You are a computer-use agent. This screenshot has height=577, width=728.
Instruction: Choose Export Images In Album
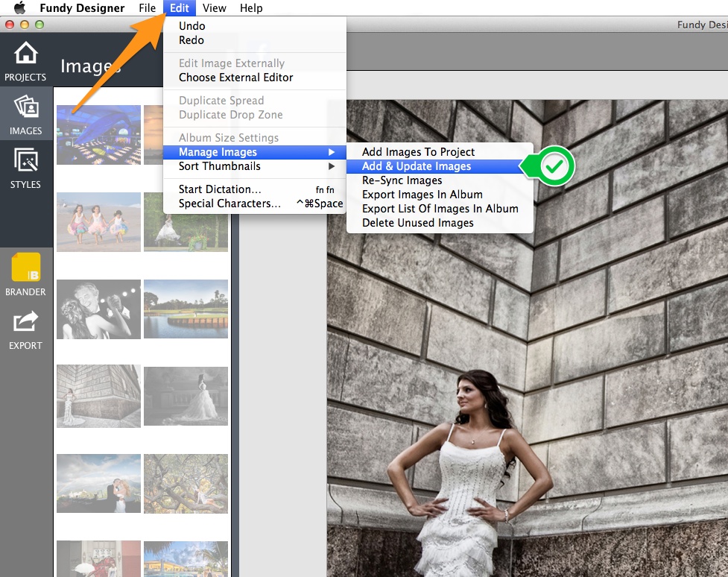tap(439, 195)
